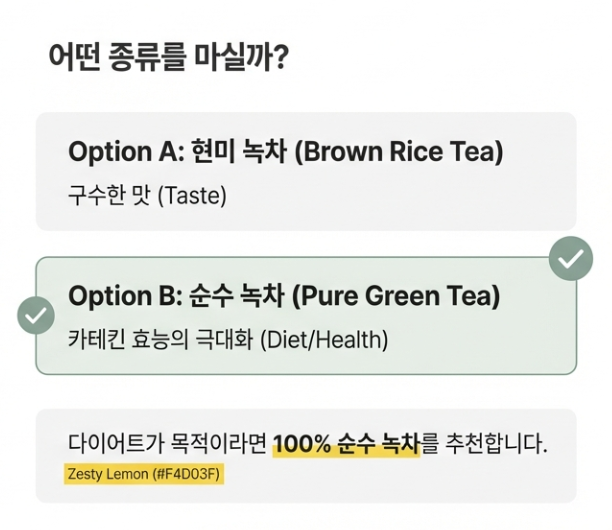
Task: Click the word Option in Option A title
Action: pyautogui.click(x=110, y=152)
